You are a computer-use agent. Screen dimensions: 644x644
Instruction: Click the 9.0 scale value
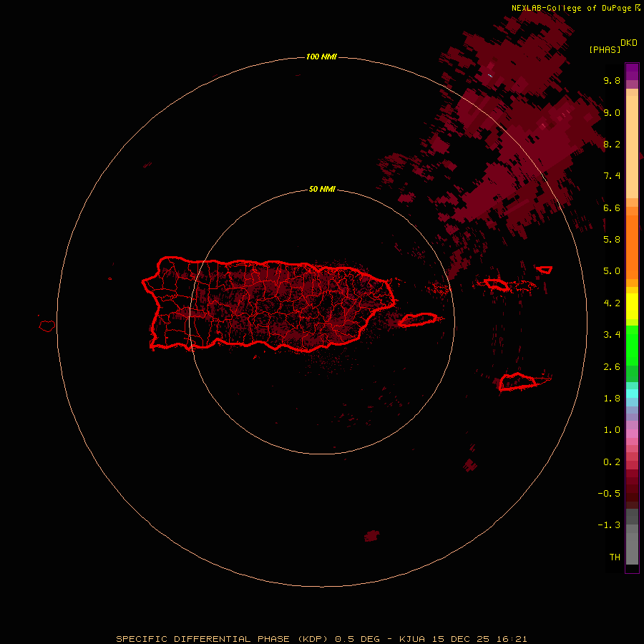coord(612,112)
